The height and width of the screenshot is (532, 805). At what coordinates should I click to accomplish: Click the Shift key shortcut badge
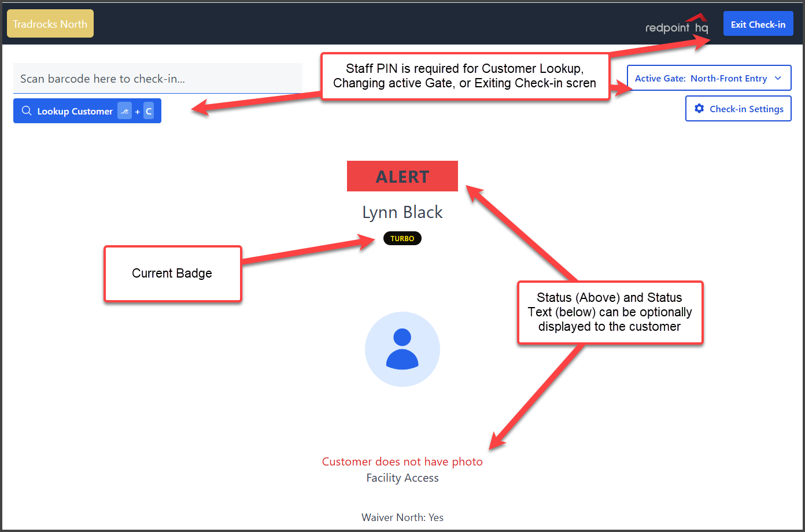tap(124, 111)
